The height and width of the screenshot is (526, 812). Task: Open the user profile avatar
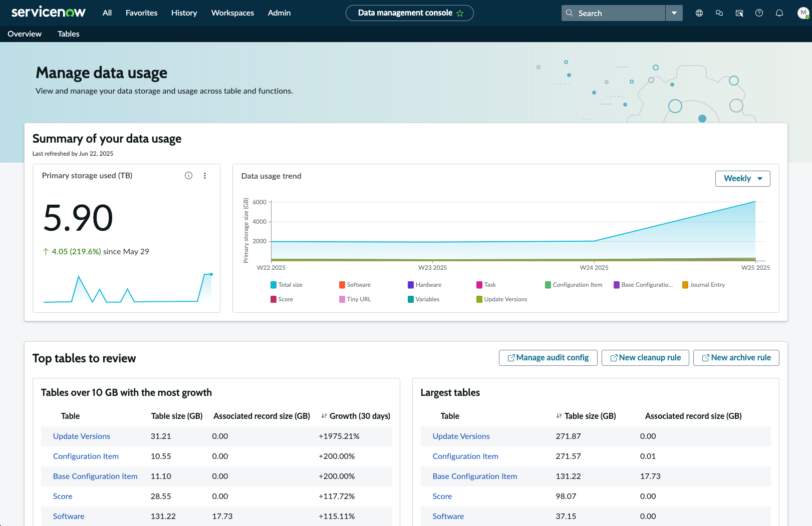(x=803, y=13)
